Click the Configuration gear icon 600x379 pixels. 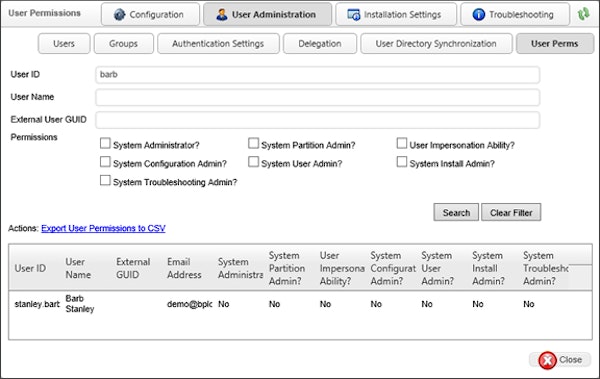point(119,15)
